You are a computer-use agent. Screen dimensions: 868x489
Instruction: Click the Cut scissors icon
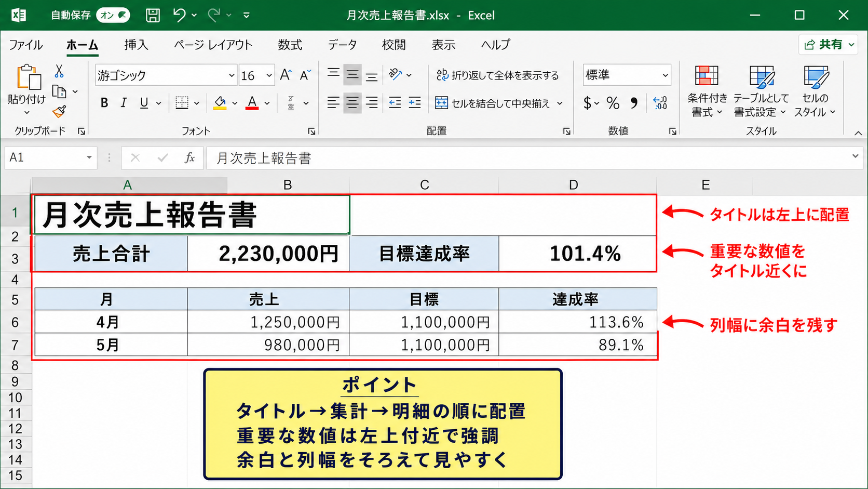(59, 71)
